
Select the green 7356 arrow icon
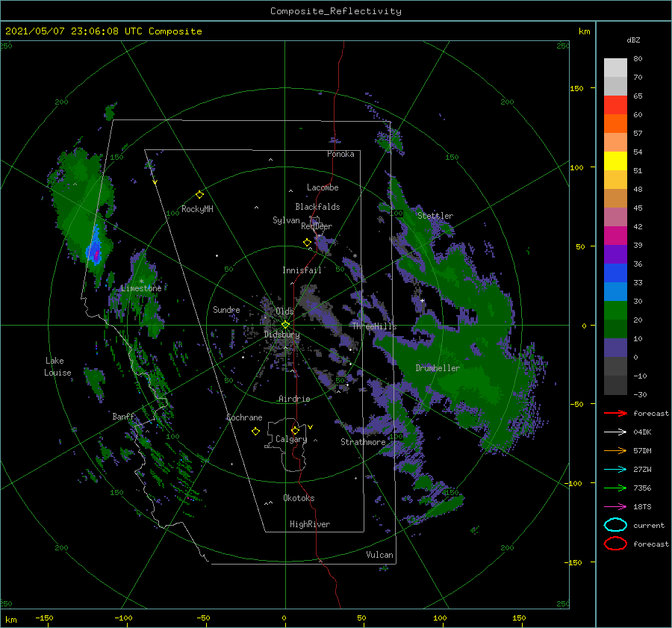coord(615,488)
